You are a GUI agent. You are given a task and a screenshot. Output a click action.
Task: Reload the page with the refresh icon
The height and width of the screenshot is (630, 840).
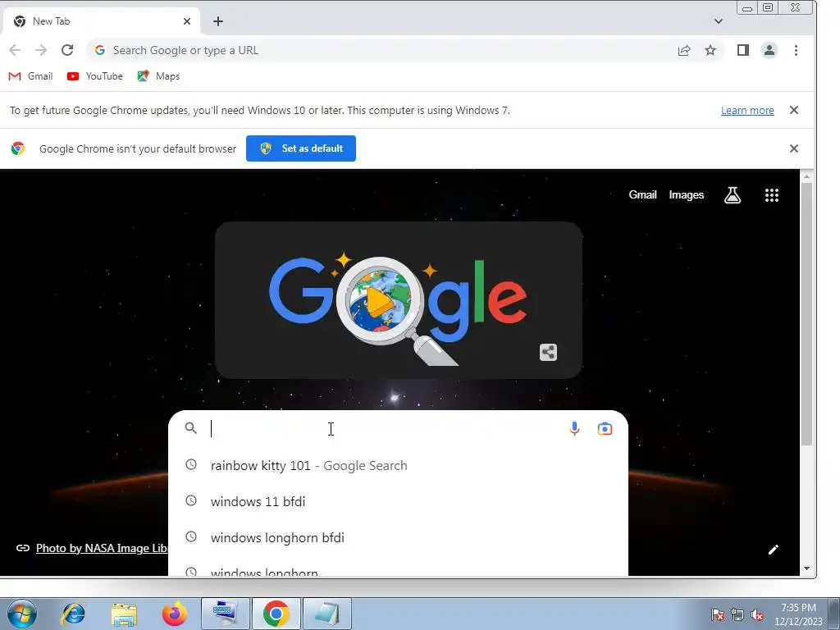tap(67, 50)
